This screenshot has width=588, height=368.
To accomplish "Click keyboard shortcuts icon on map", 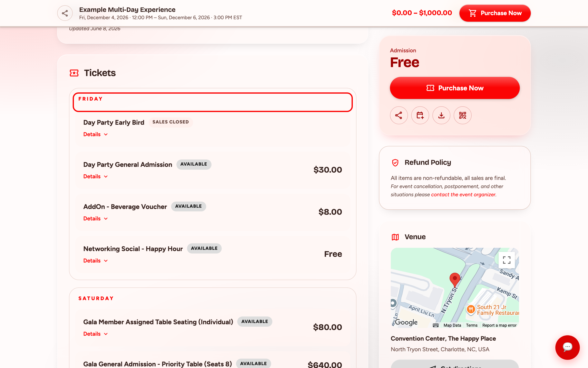I will click(436, 325).
